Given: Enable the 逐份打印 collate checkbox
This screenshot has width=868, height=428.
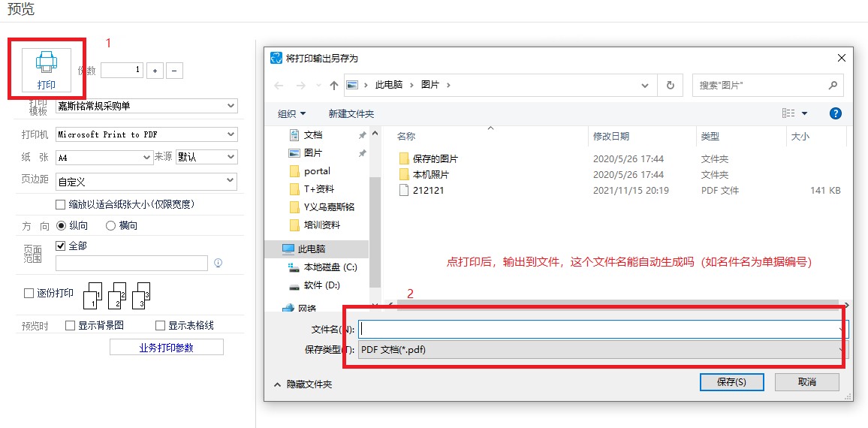Looking at the screenshot, I should pyautogui.click(x=29, y=294).
